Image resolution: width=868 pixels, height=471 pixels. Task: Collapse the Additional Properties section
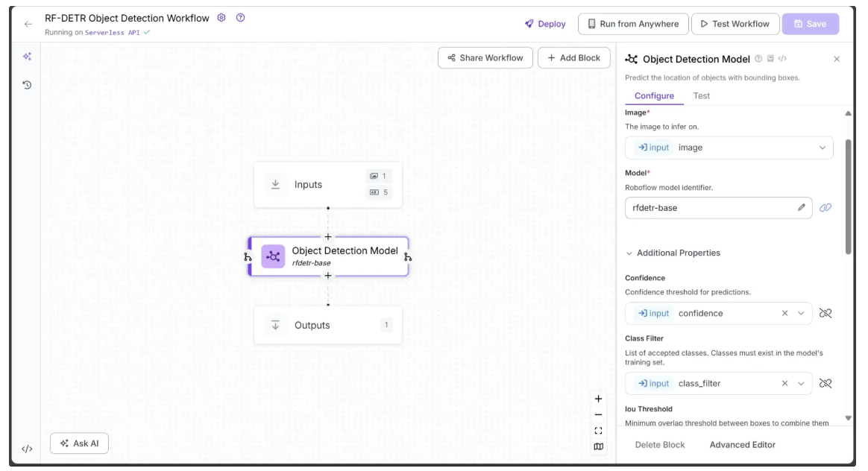coord(629,253)
